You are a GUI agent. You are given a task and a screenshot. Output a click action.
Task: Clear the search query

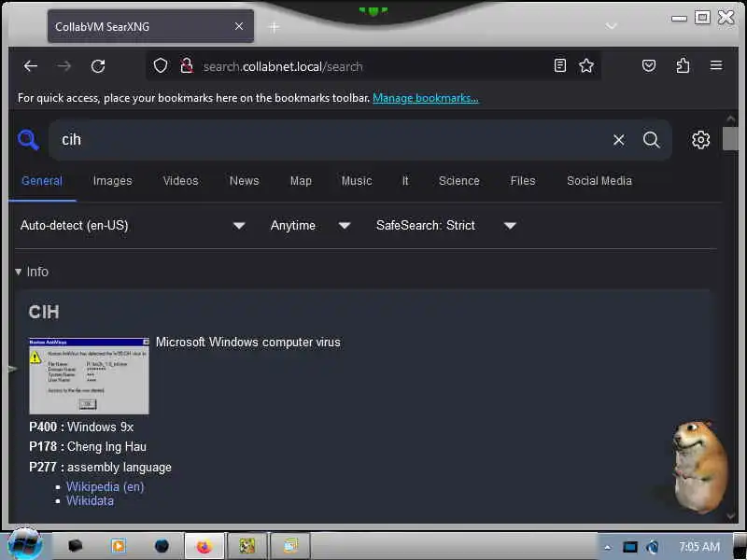(619, 140)
